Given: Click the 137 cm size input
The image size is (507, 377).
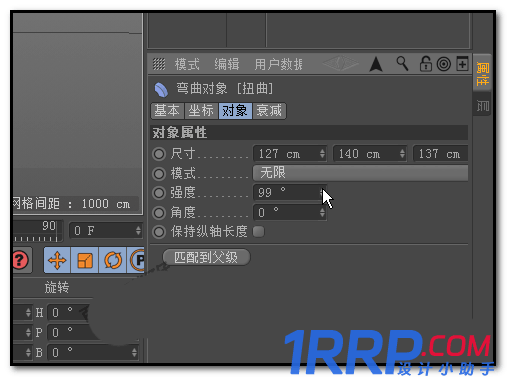Looking at the screenshot, I should pyautogui.click(x=440, y=154).
